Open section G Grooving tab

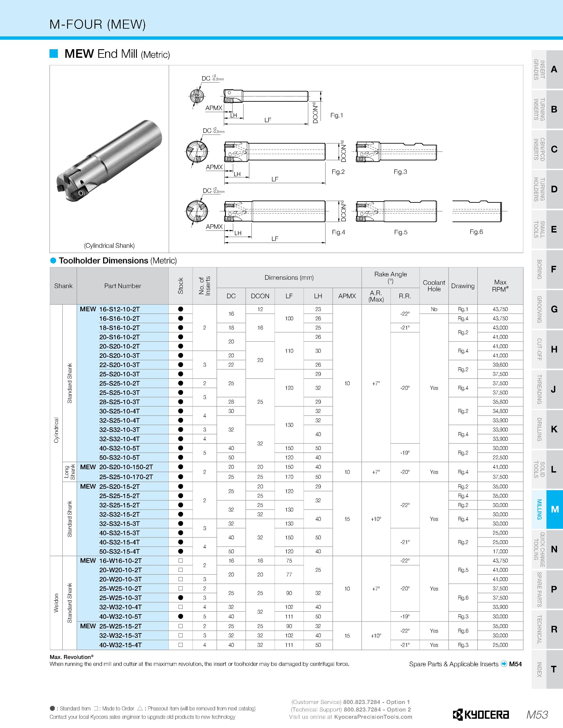point(547,309)
